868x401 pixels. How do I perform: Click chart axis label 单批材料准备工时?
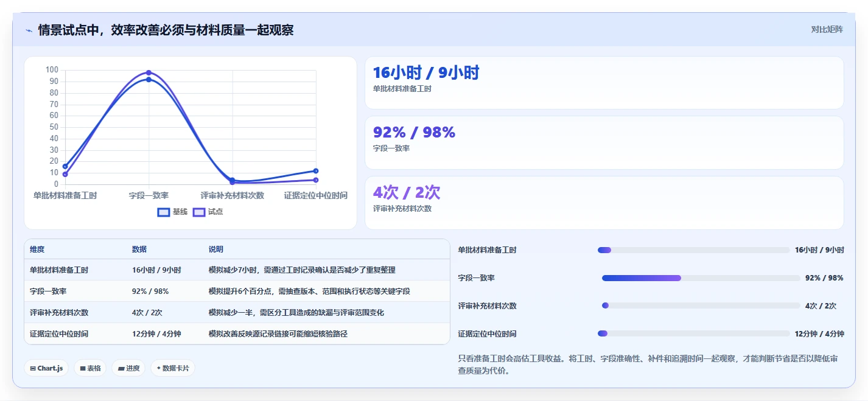click(x=65, y=195)
